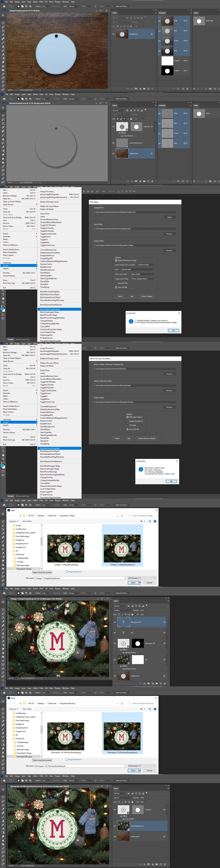Collapse the fx effects on the Monogram 102 text layer
This screenshot has height=868, width=220.
(167, 622)
